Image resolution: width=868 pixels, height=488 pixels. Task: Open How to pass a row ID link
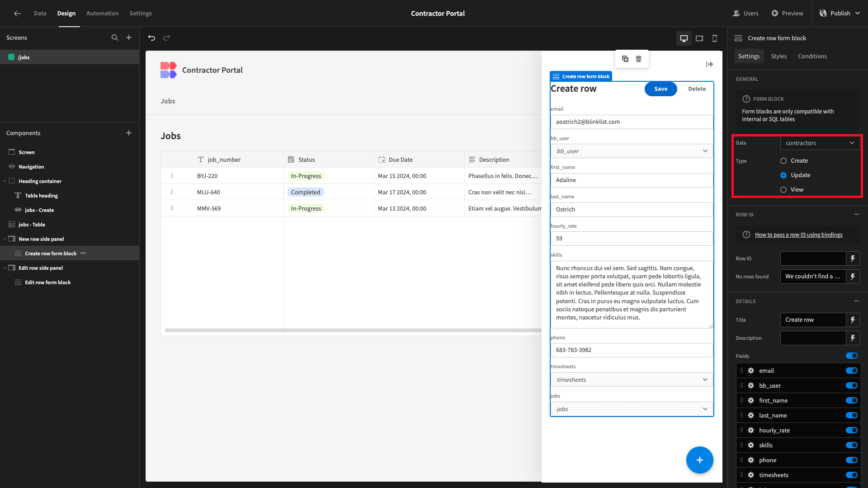pyautogui.click(x=799, y=235)
